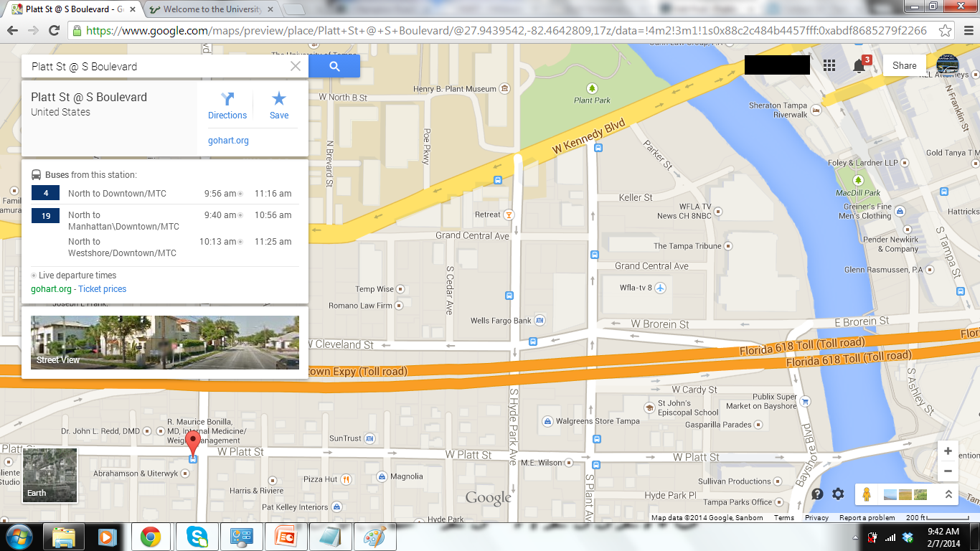The image size is (980, 551).
Task: Open the Street View thumbnail
Action: coord(165,342)
